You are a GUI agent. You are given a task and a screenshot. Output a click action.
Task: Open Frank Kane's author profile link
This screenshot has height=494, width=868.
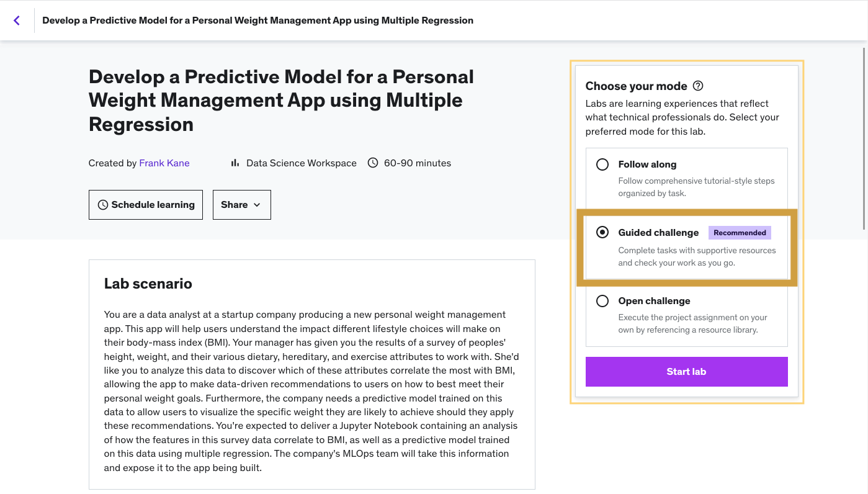(164, 163)
